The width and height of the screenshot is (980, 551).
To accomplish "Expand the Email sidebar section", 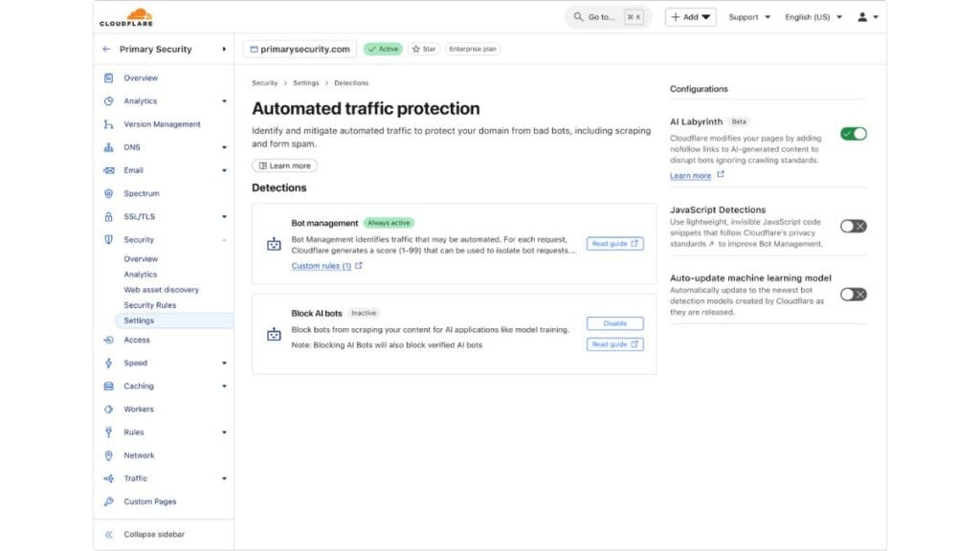I will 224,170.
